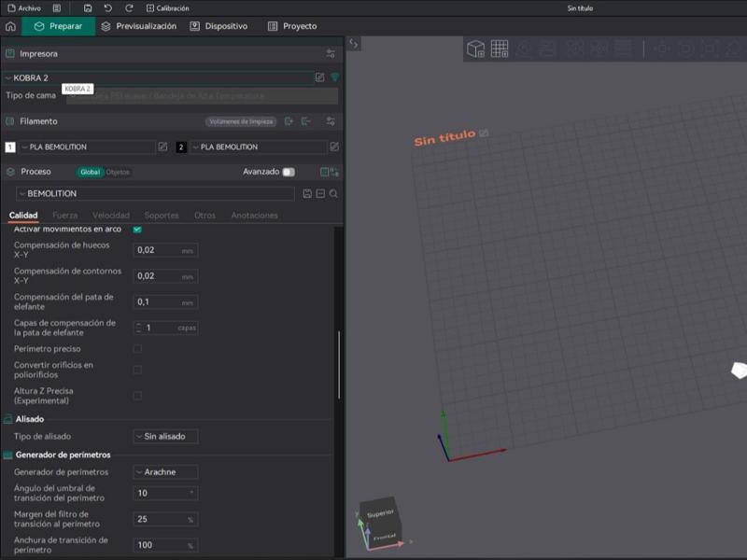Collapse the left sidebar panel
The image size is (747, 560).
pos(354,44)
